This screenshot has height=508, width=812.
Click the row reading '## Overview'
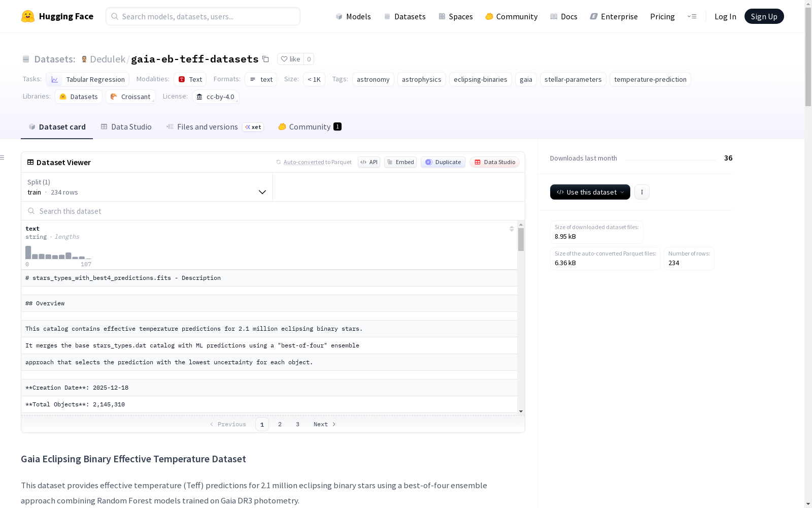269,303
